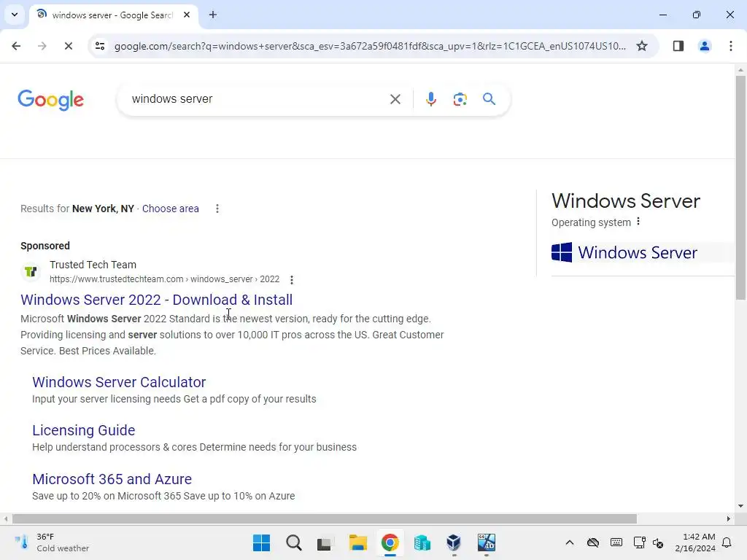
Task: Click the forward navigation arrow
Action: [42, 46]
